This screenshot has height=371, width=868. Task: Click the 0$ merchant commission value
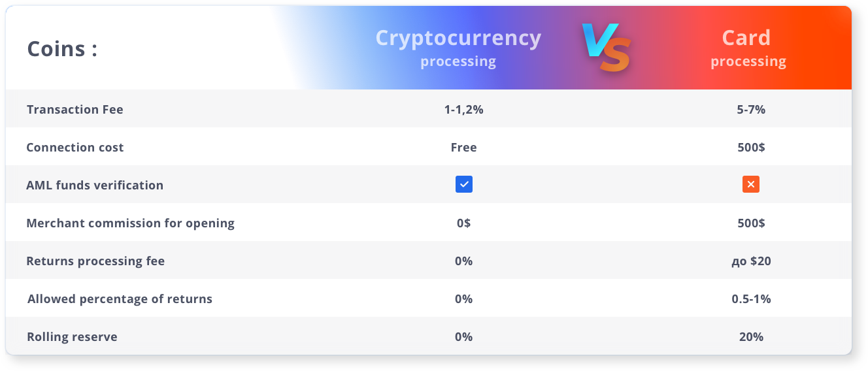(x=463, y=223)
